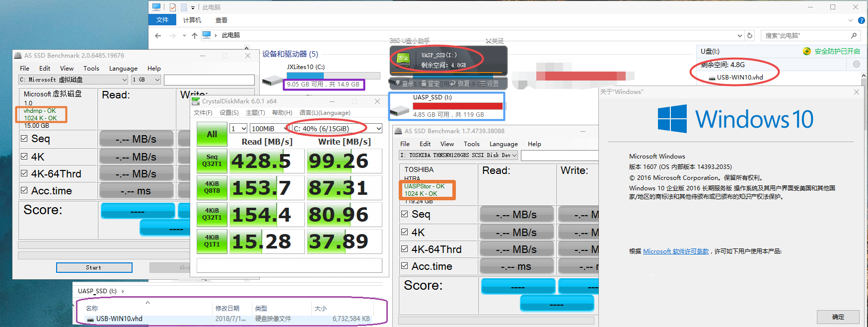
Task: Click the computer icon in Explorer title bar
Action: 156,7
